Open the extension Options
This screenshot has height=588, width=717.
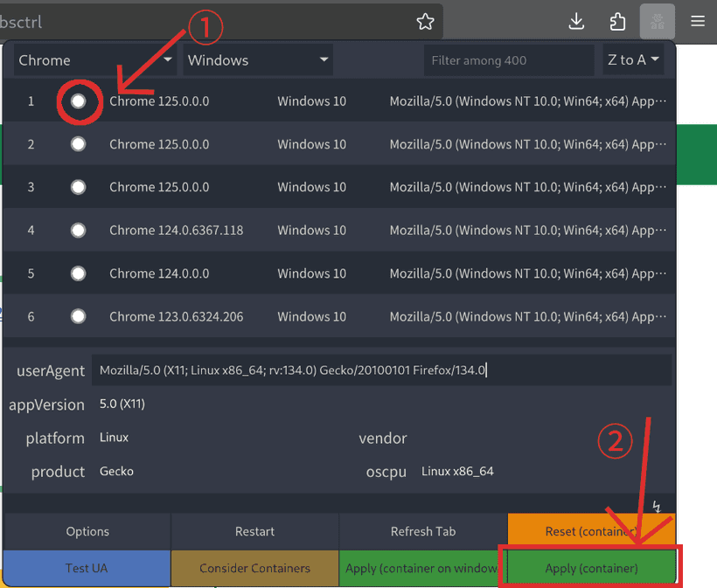[87, 531]
